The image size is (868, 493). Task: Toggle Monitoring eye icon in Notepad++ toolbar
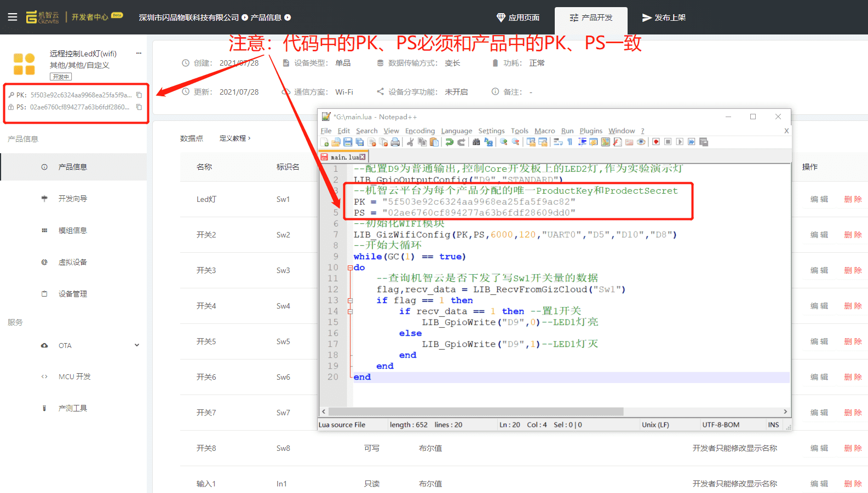coord(641,142)
